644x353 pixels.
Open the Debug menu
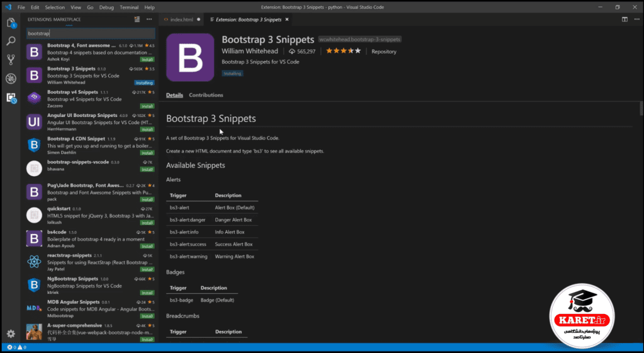106,8
